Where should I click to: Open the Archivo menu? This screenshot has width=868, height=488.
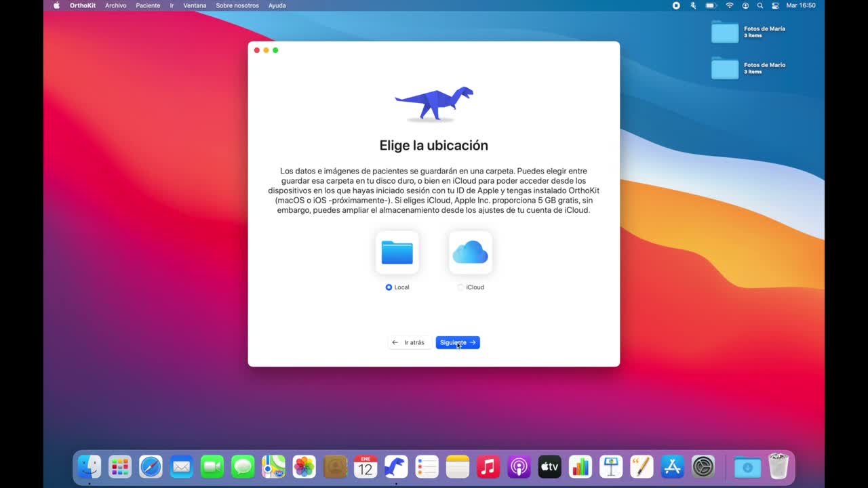(116, 5)
